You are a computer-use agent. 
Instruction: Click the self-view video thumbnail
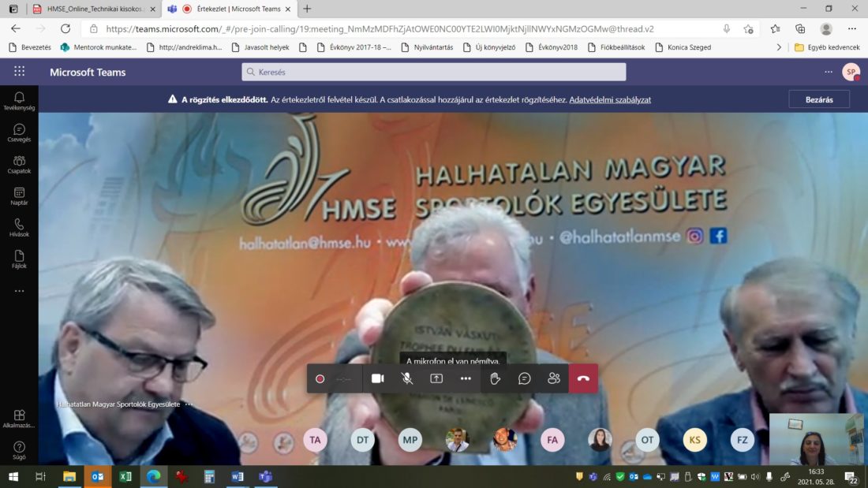point(815,439)
